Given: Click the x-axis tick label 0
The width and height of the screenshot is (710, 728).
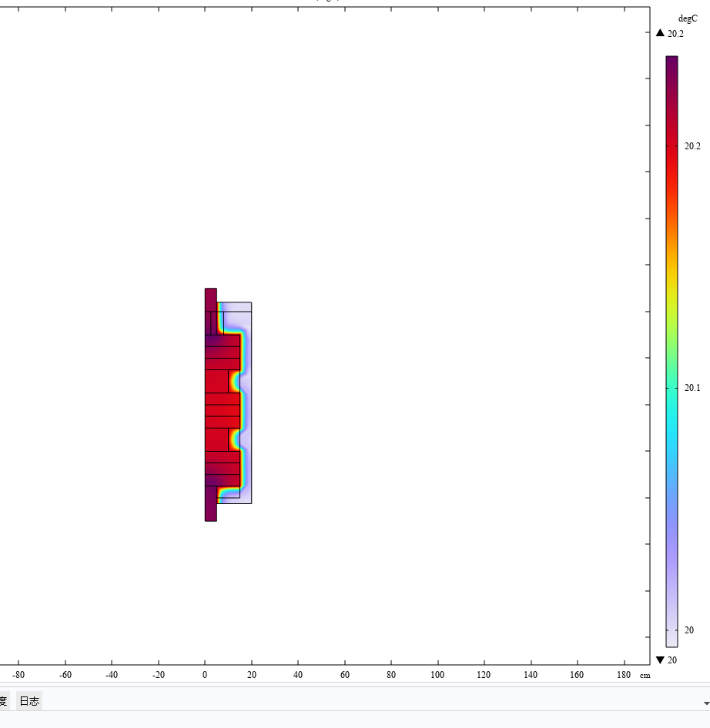Looking at the screenshot, I should point(205,675).
